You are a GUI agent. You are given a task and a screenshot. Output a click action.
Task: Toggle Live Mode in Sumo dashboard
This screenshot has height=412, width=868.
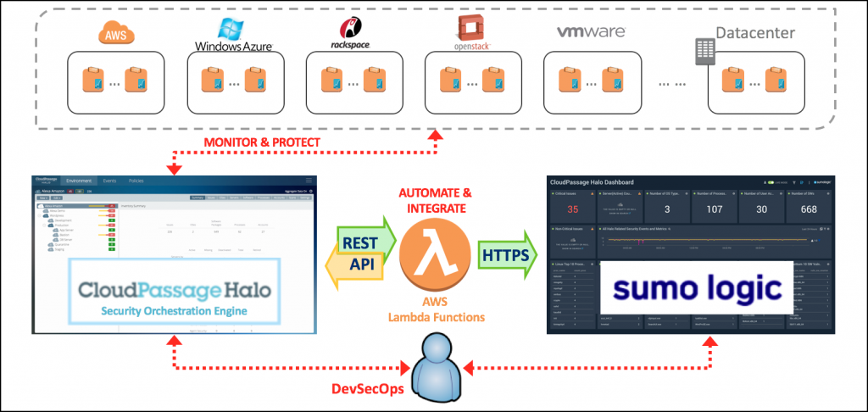770,182
